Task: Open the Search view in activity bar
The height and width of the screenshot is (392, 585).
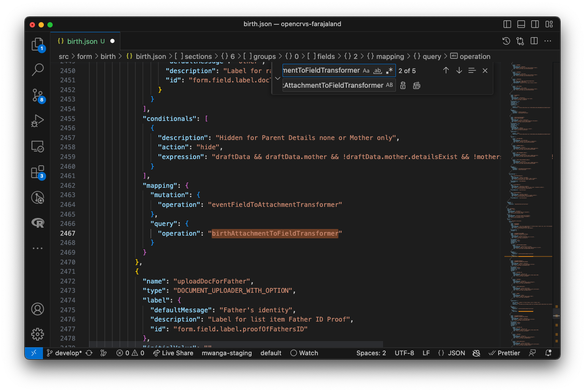Action: coord(38,69)
